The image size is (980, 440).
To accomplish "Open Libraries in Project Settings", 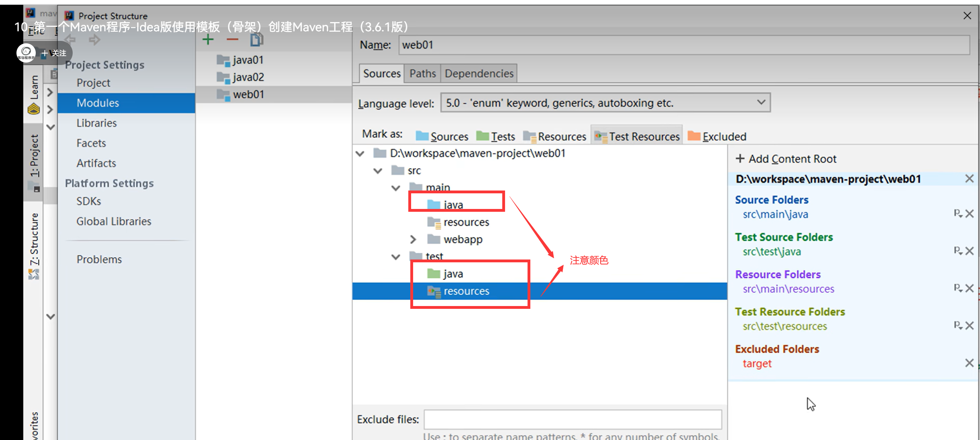I will point(96,123).
